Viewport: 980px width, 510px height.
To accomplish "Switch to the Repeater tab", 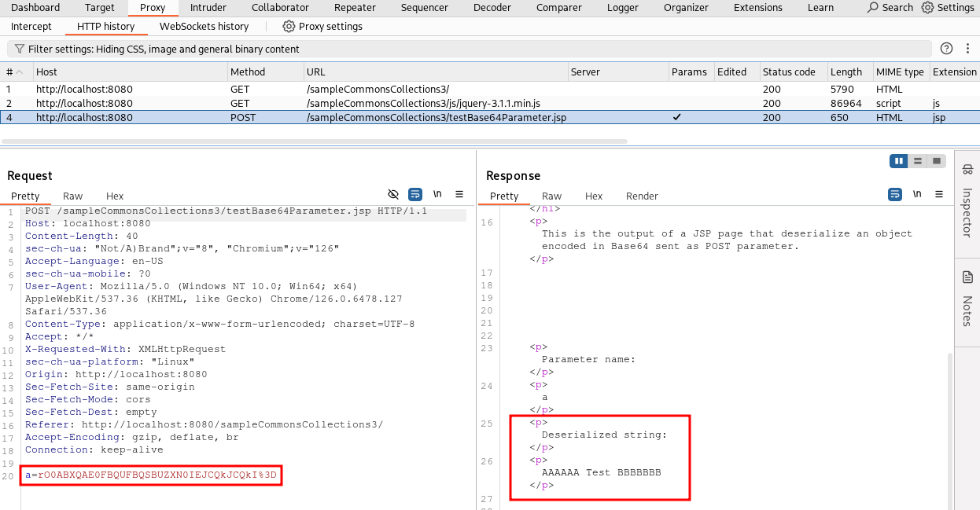I will click(354, 8).
